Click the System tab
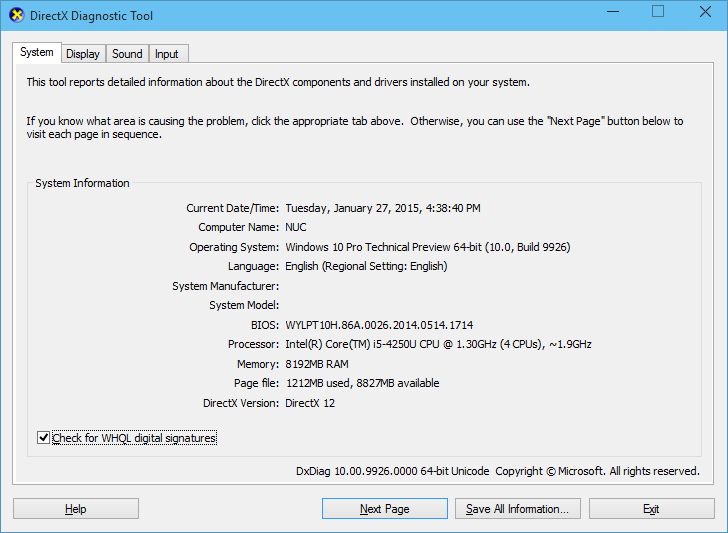The width and height of the screenshot is (728, 533). pos(37,53)
